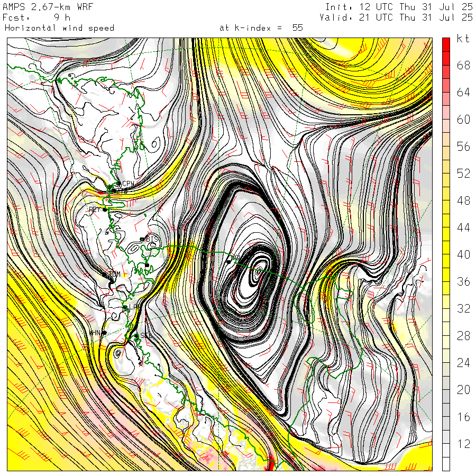Pick the white swatch at the color bar bottom

(446, 464)
